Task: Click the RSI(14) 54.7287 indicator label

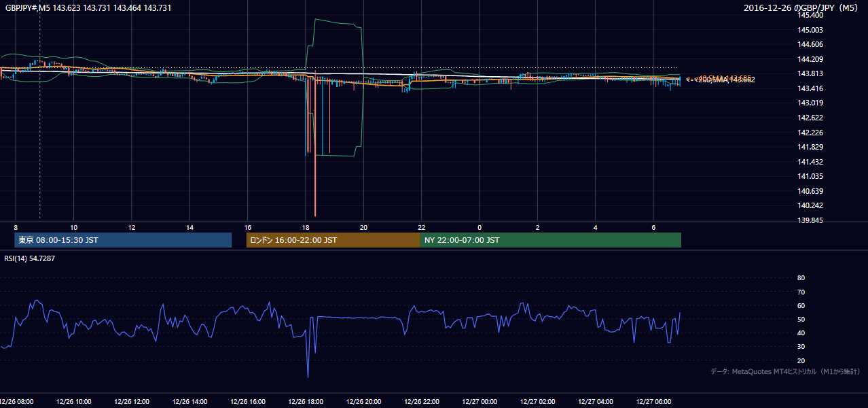Action: (31, 259)
